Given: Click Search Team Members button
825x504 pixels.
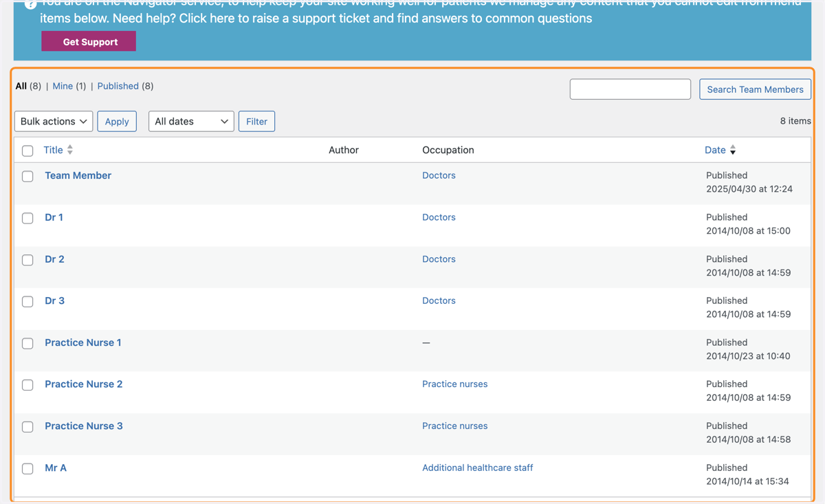Looking at the screenshot, I should coord(755,89).
